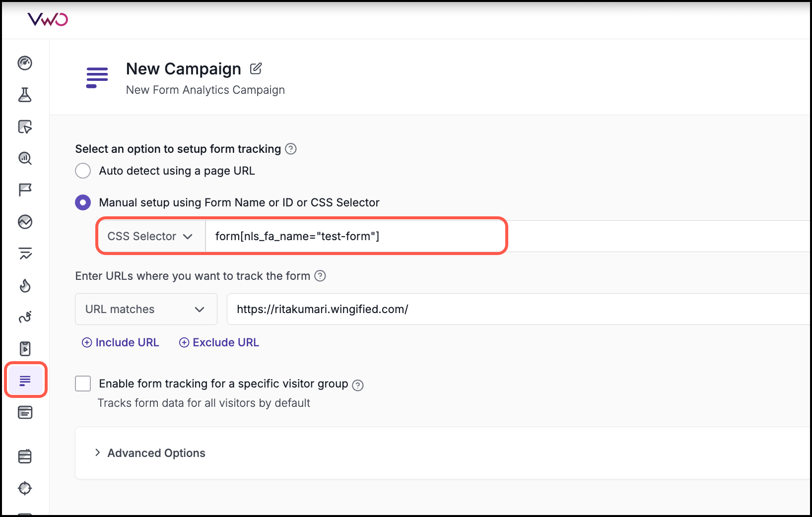Select Manual setup using Form Name option
812x517 pixels.
tap(83, 202)
